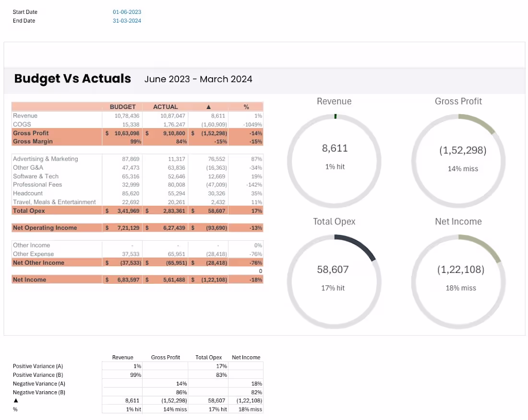Select the Revenue donut chart
The image size is (528, 420).
(x=335, y=161)
